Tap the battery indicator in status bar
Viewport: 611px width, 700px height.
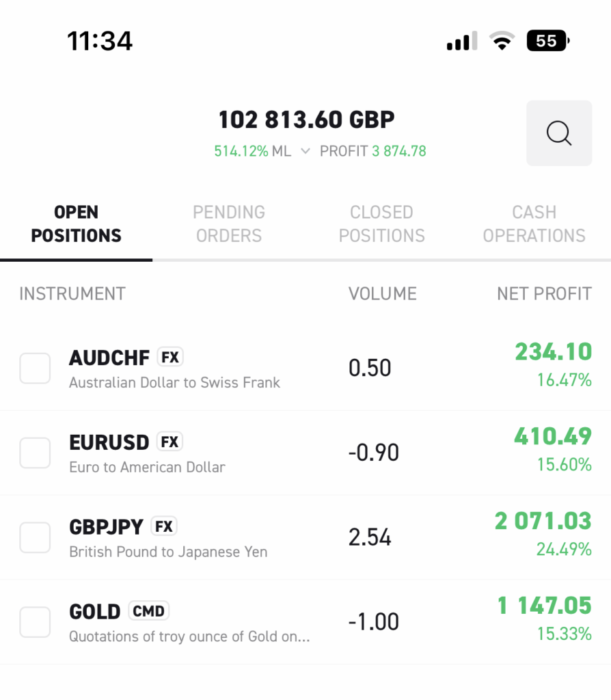click(x=547, y=42)
